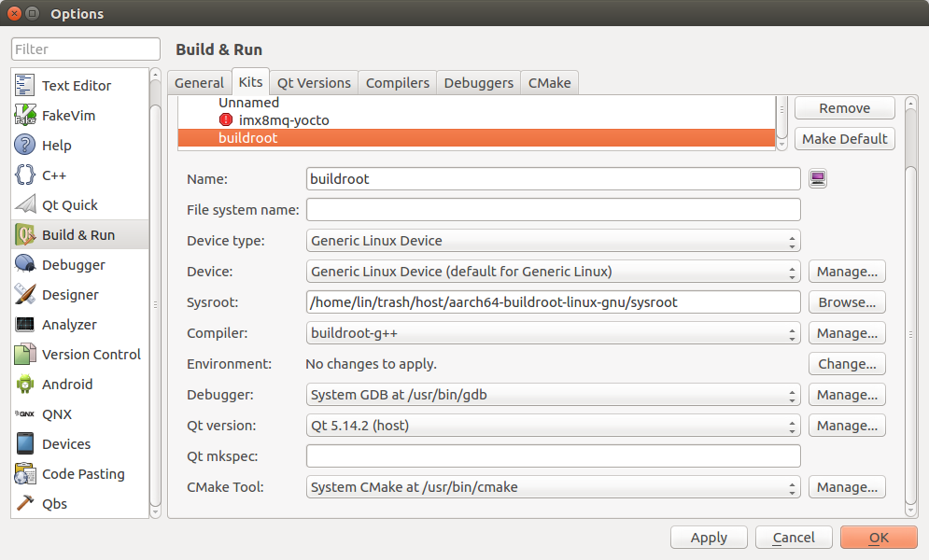Image resolution: width=929 pixels, height=560 pixels.
Task: Select the Qt Quick category icon
Action: pyautogui.click(x=25, y=205)
